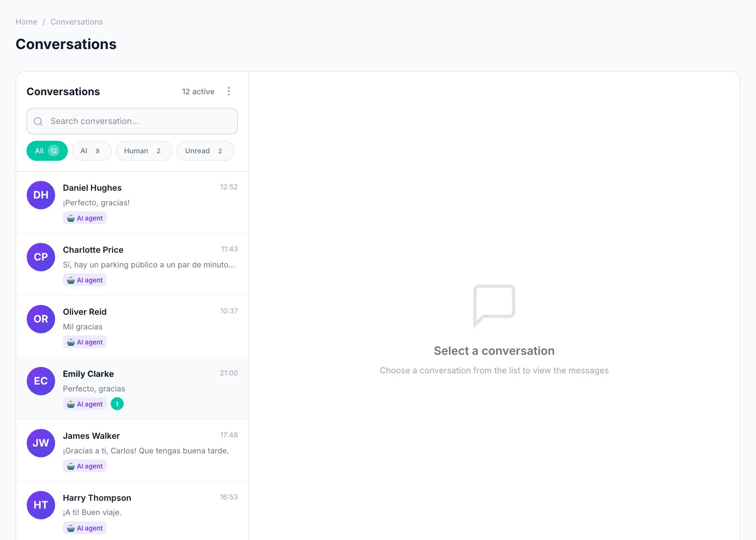This screenshot has height=540, width=756.
Task: Click the preview 'Sí, hay un parking público'
Action: (x=149, y=265)
